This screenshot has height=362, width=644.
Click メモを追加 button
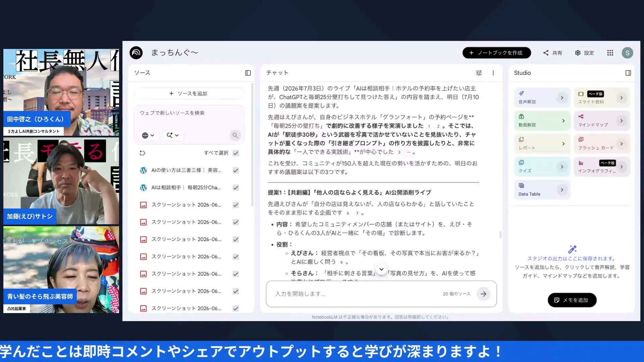pos(572,300)
